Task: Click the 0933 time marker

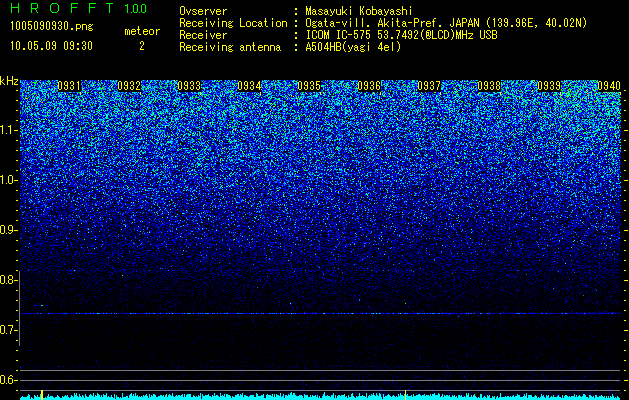Action: [x=189, y=86]
